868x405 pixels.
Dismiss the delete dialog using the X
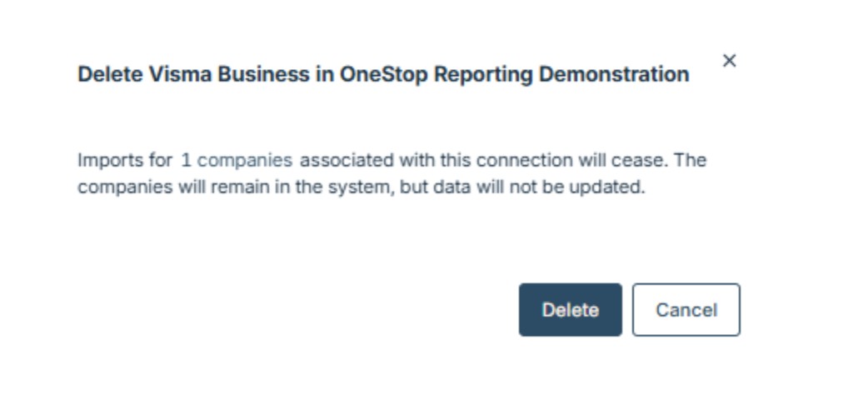pyautogui.click(x=729, y=61)
